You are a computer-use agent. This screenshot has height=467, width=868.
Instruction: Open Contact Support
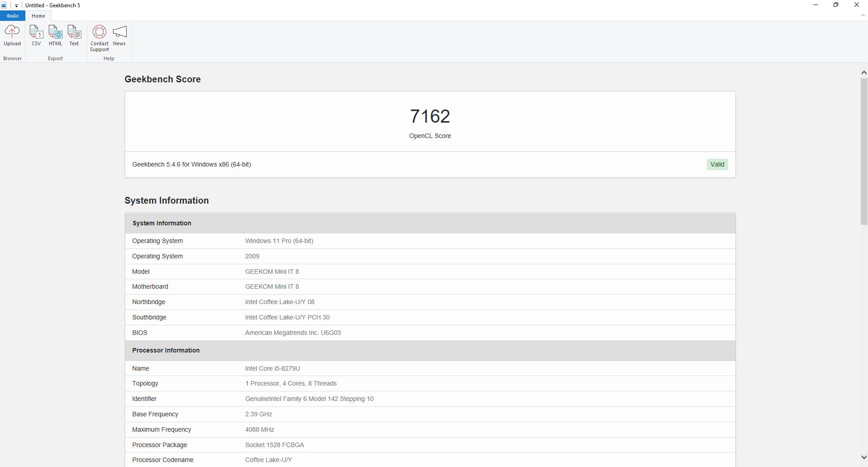coord(99,38)
